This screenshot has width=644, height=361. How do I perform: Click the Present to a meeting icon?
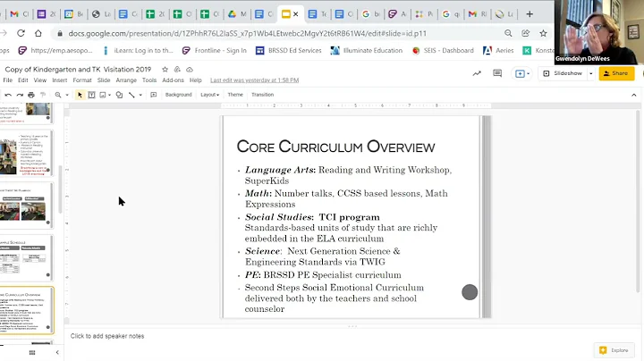tap(520, 73)
